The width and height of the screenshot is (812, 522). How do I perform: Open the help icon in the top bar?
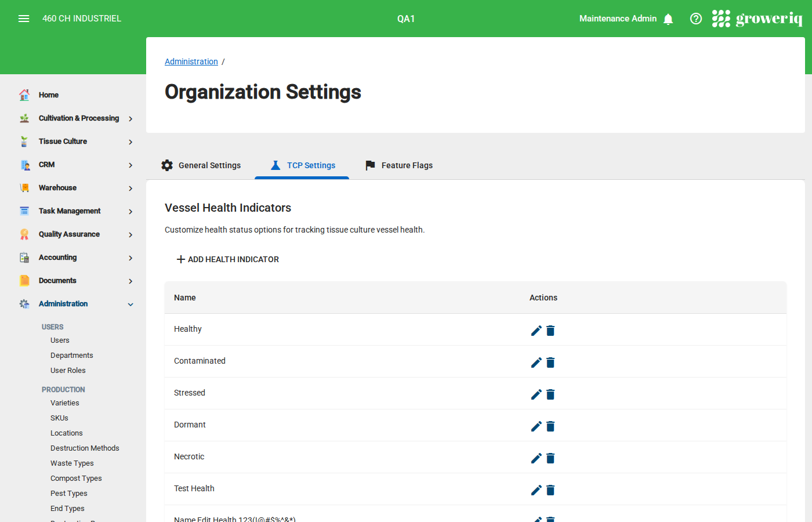pyautogui.click(x=695, y=18)
